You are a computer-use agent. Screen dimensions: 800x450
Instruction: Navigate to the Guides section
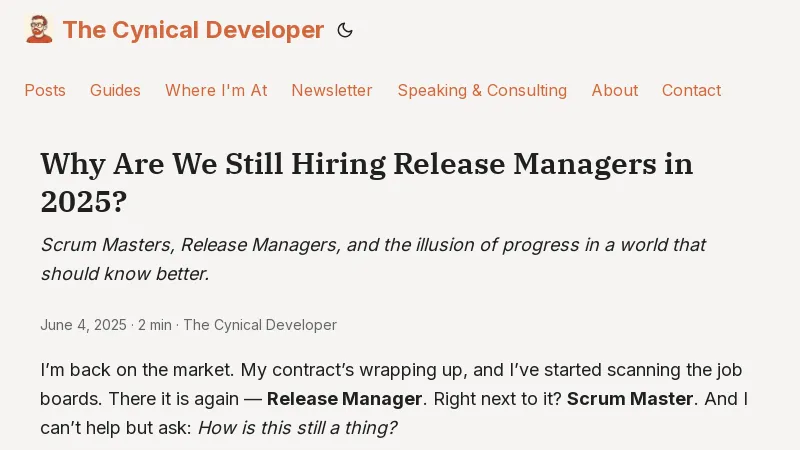(x=115, y=90)
